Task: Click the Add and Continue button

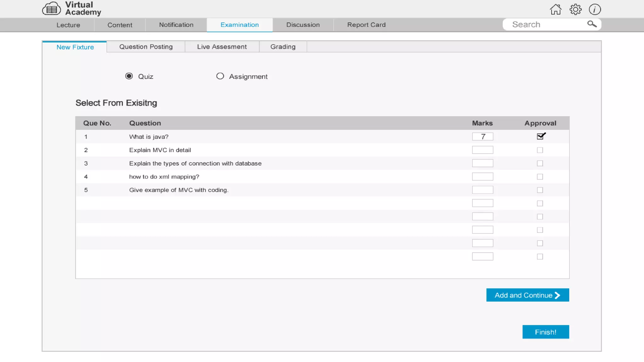Action: coord(527,295)
